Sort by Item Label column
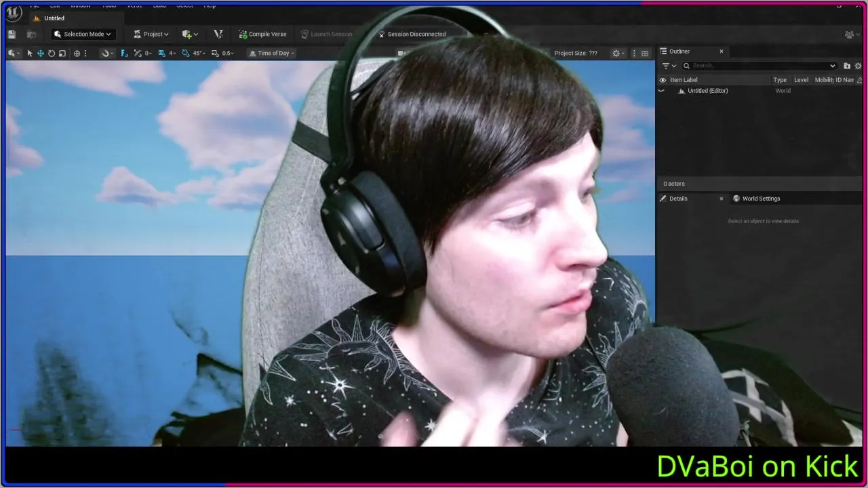This screenshot has width=868, height=488. click(684, 80)
